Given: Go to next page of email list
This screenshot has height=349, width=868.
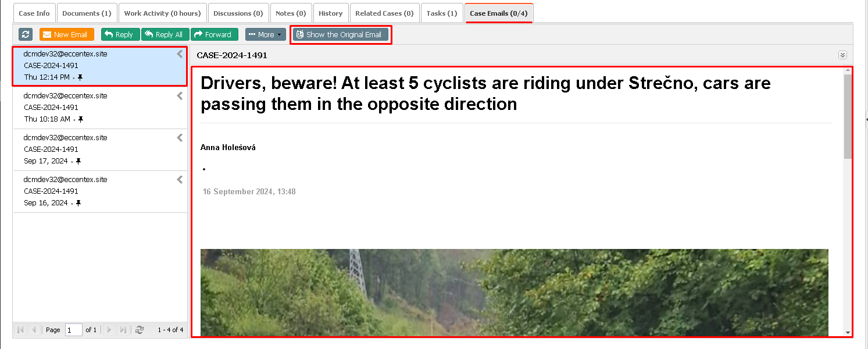Looking at the screenshot, I should 109,330.
